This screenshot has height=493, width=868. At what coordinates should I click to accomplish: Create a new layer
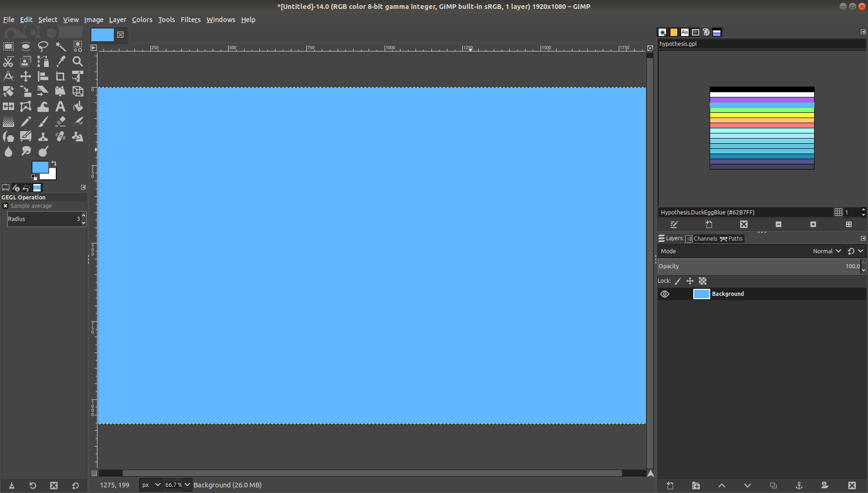670,486
